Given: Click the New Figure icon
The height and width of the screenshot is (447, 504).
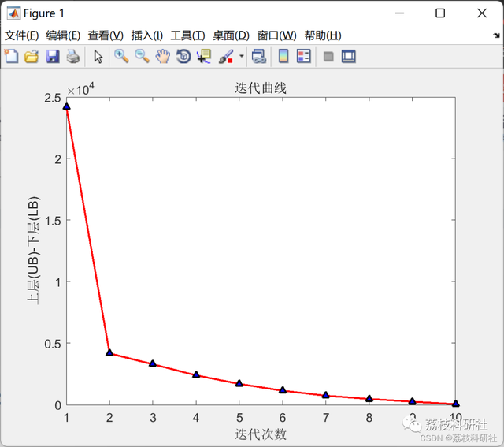Looking at the screenshot, I should (x=11, y=56).
